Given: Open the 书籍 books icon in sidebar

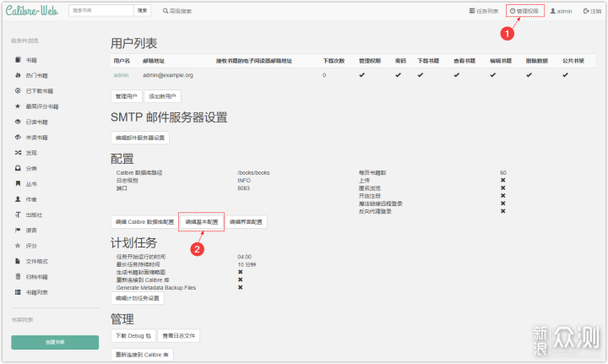Looking at the screenshot, I should tap(18, 60).
